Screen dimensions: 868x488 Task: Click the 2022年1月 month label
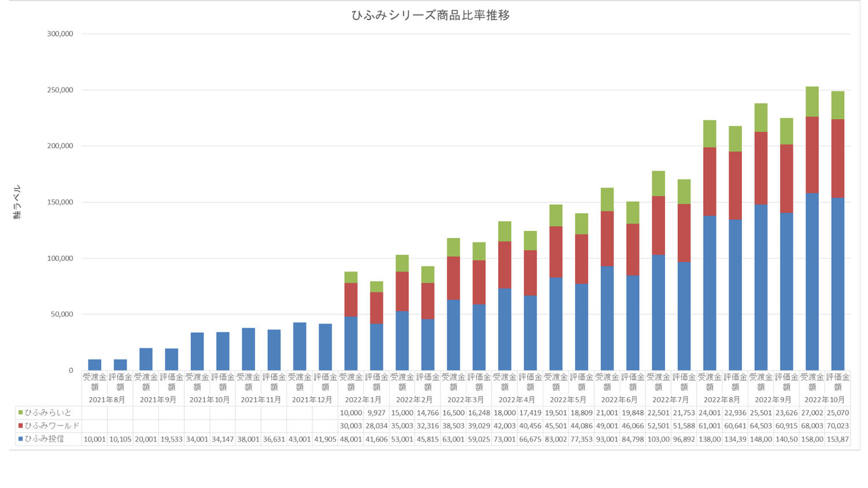point(363,400)
